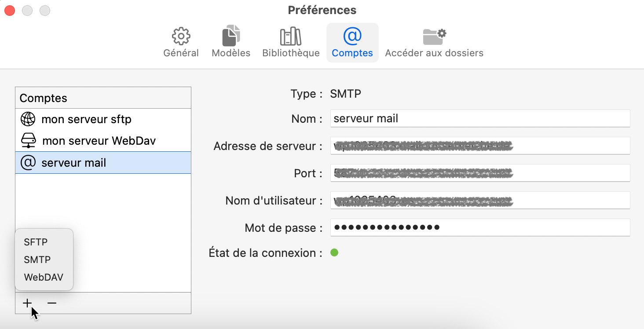Viewport: 644px width, 329px height.
Task: Add a new account with the + button
Action: 27,303
